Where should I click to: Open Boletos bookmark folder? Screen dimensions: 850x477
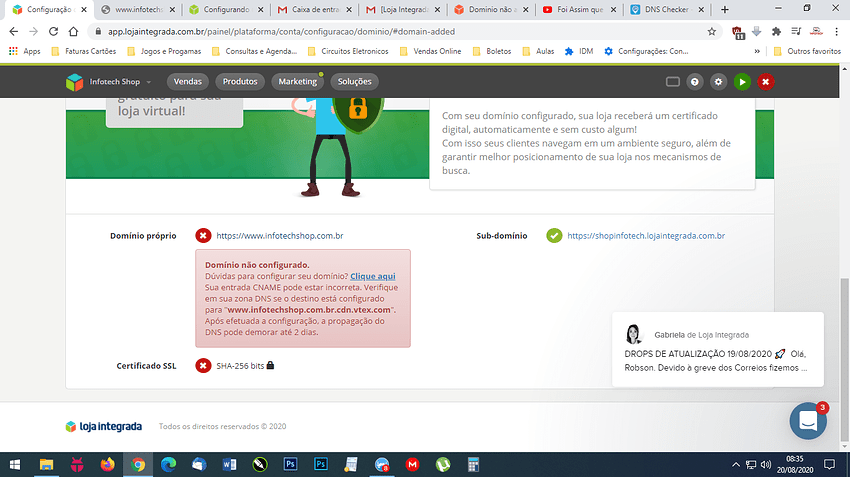coord(492,51)
